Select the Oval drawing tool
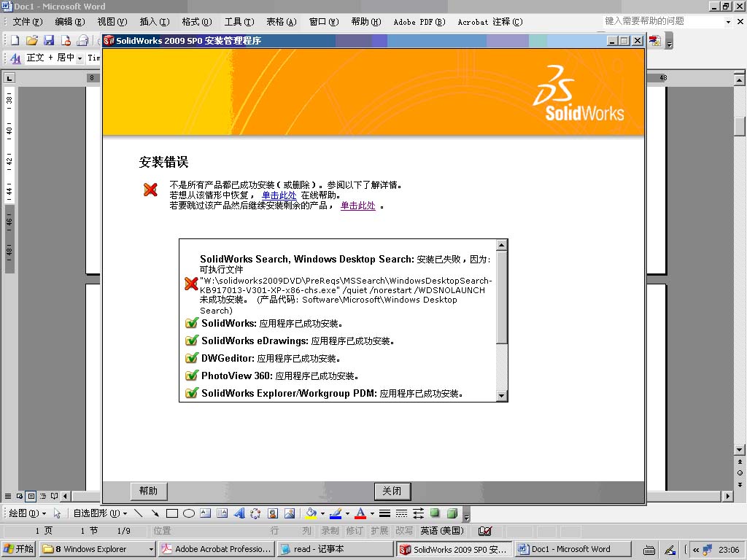 [x=189, y=513]
